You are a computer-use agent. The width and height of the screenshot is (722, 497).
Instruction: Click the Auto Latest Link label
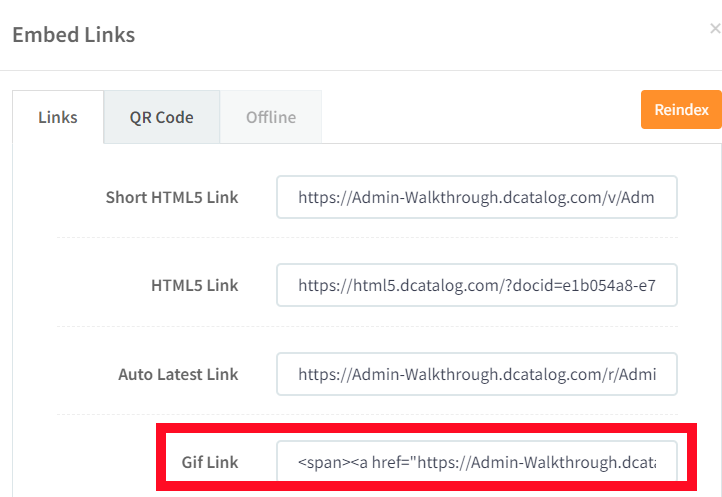coord(178,374)
